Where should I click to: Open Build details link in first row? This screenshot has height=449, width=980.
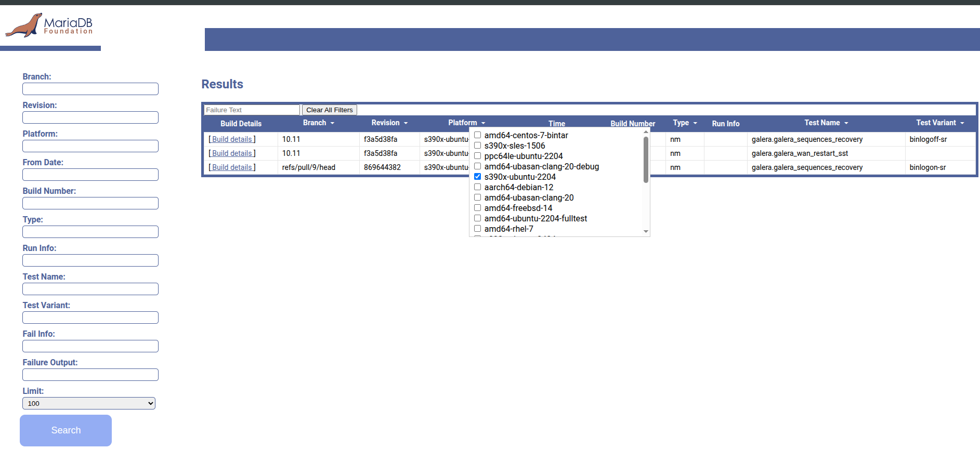(232, 139)
